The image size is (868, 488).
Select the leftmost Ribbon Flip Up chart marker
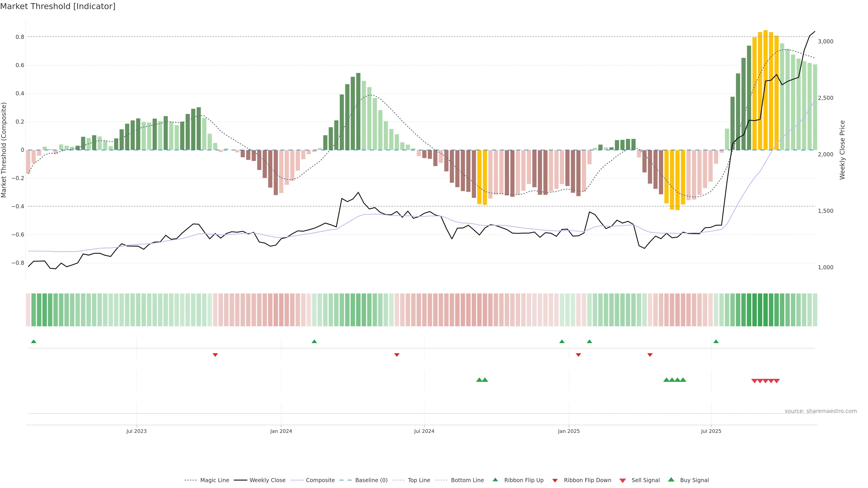tap(33, 342)
